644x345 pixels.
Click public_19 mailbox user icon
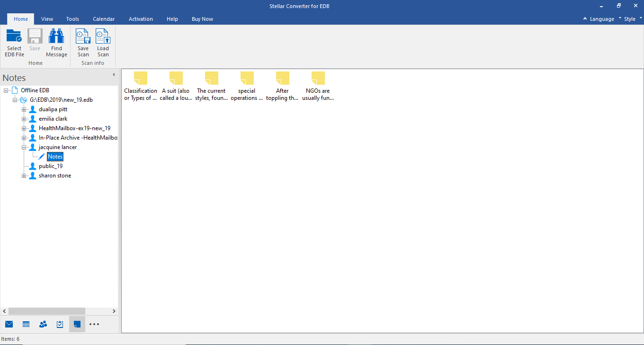[x=33, y=166]
